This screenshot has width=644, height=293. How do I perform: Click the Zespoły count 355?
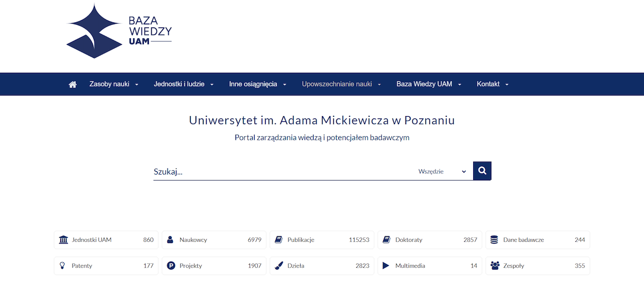click(x=579, y=266)
